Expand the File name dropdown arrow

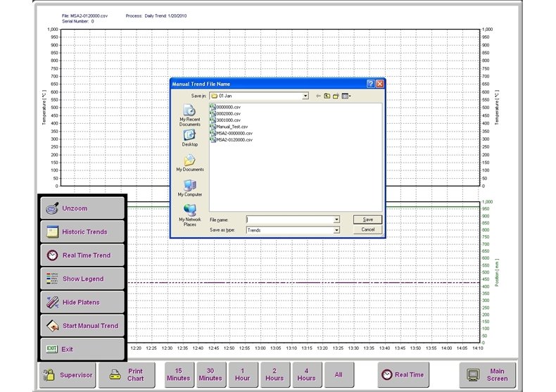[336, 220]
